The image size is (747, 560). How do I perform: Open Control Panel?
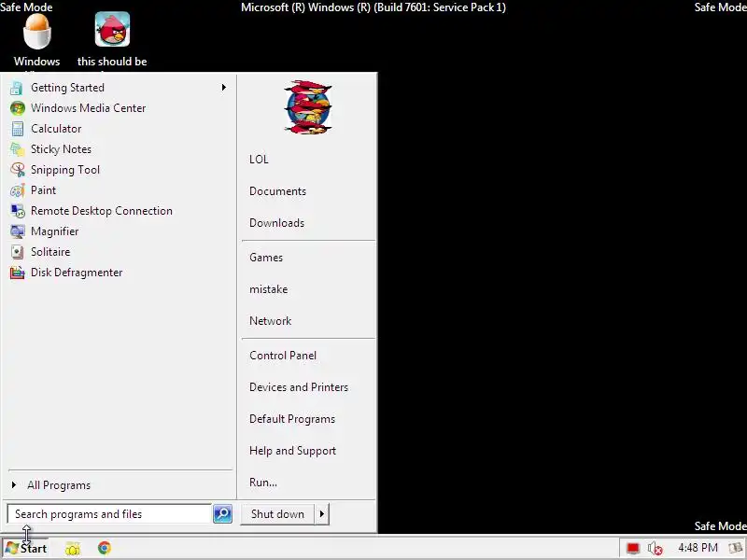coord(283,356)
